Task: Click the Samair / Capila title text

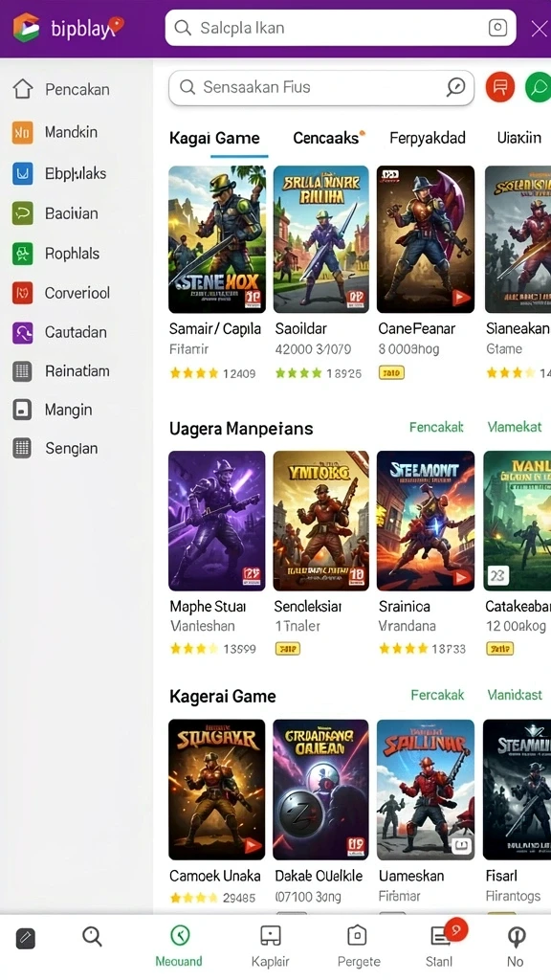Action: tap(215, 329)
